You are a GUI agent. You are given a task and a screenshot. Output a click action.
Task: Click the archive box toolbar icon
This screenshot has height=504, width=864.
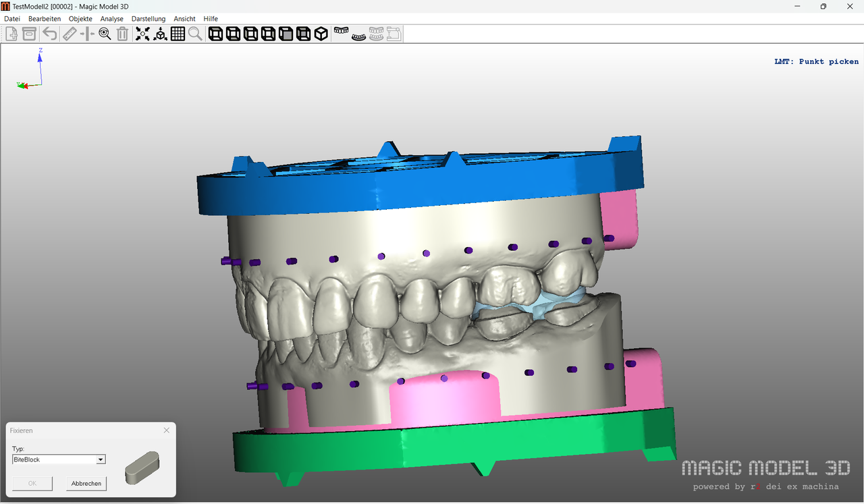(x=29, y=34)
